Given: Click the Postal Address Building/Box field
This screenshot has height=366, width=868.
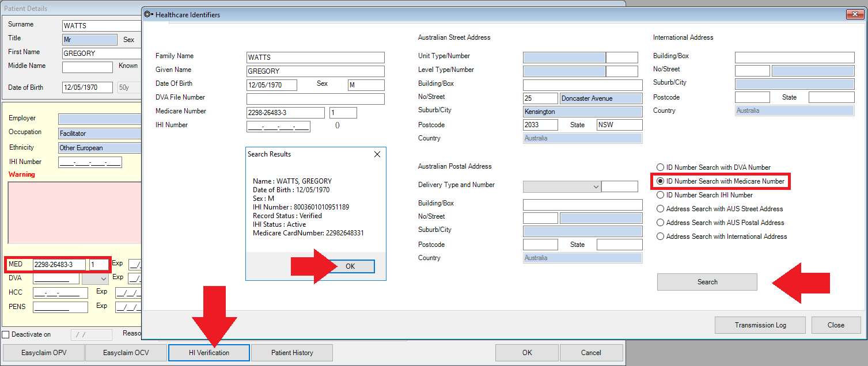Looking at the screenshot, I should coord(583,205).
